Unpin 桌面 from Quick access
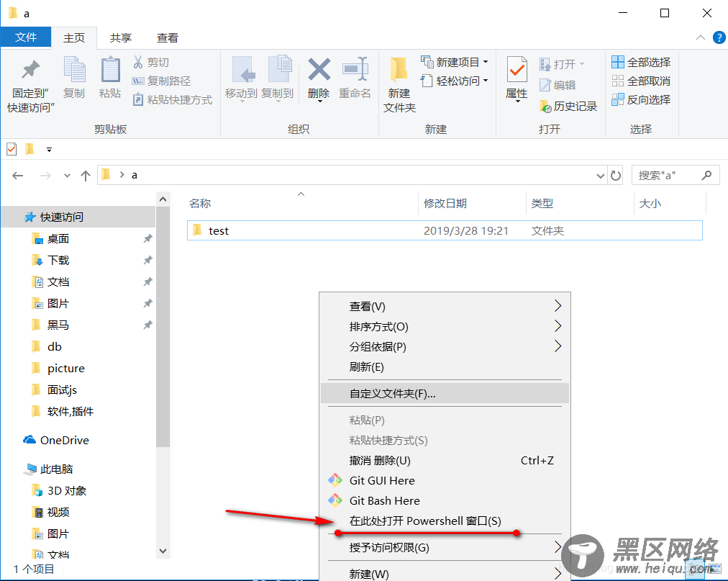The image size is (728, 581). (x=147, y=238)
